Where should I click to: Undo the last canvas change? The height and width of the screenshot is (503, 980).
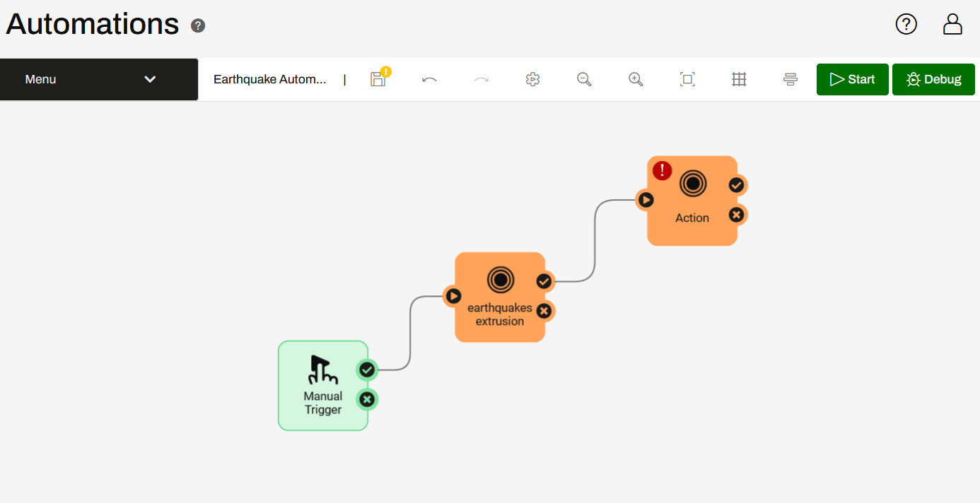429,79
